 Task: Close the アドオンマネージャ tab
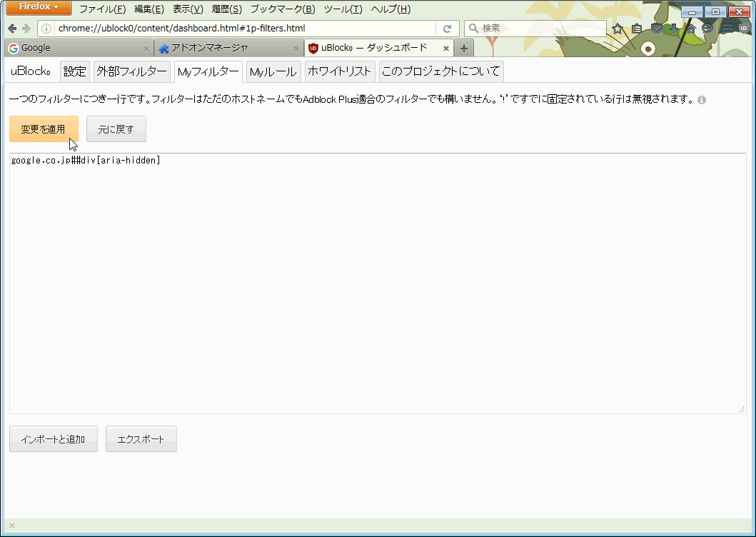coord(296,49)
